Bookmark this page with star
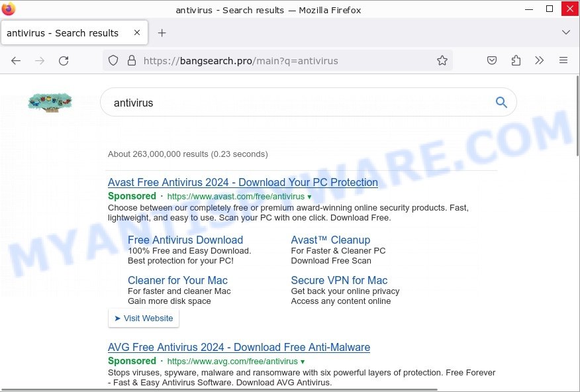 [x=442, y=60]
